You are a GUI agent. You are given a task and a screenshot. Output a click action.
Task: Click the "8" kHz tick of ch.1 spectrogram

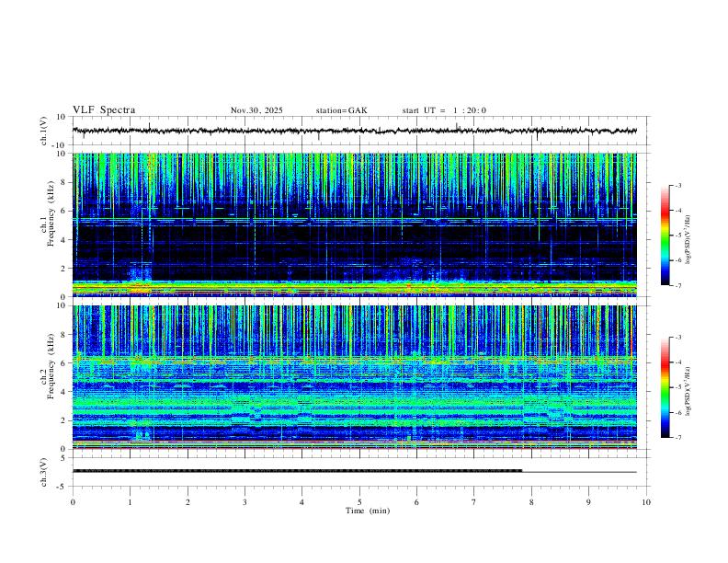63,182
